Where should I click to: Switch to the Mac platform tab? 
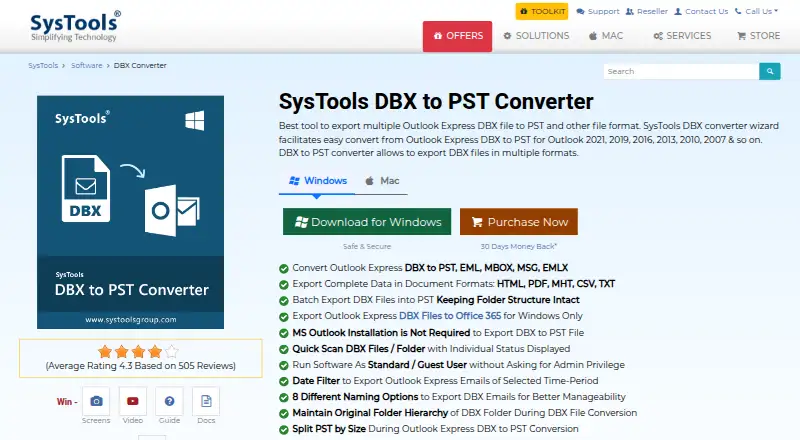382,181
